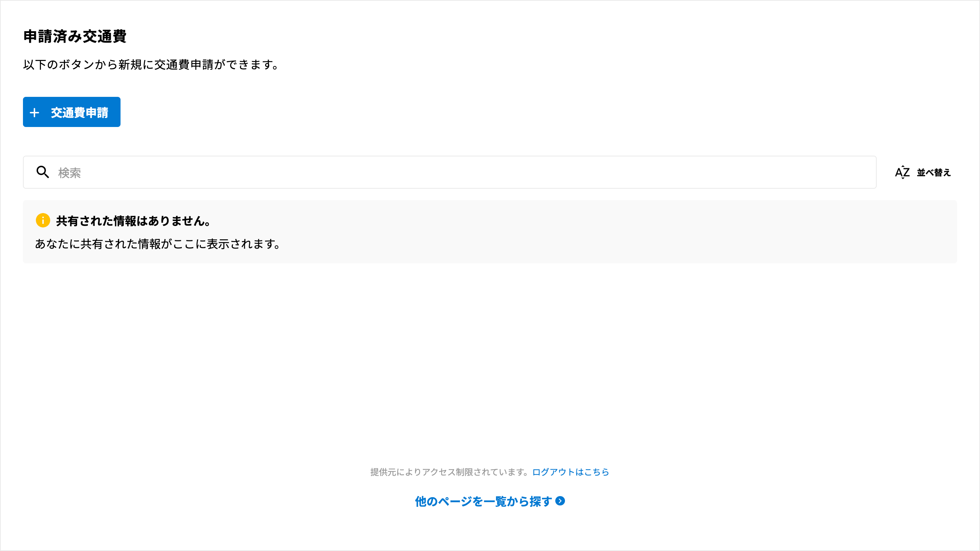Open the 並べ替え sort options
Screen dimensions: 980x551
934,173
